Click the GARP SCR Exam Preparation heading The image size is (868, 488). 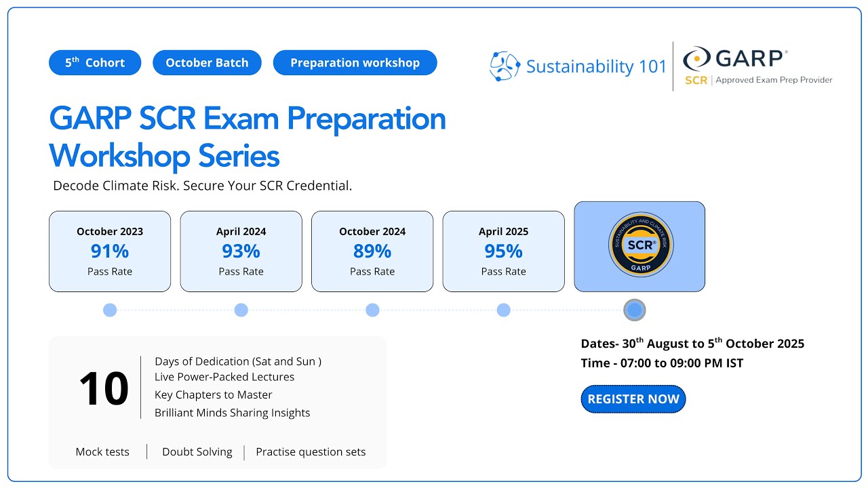[x=248, y=119]
